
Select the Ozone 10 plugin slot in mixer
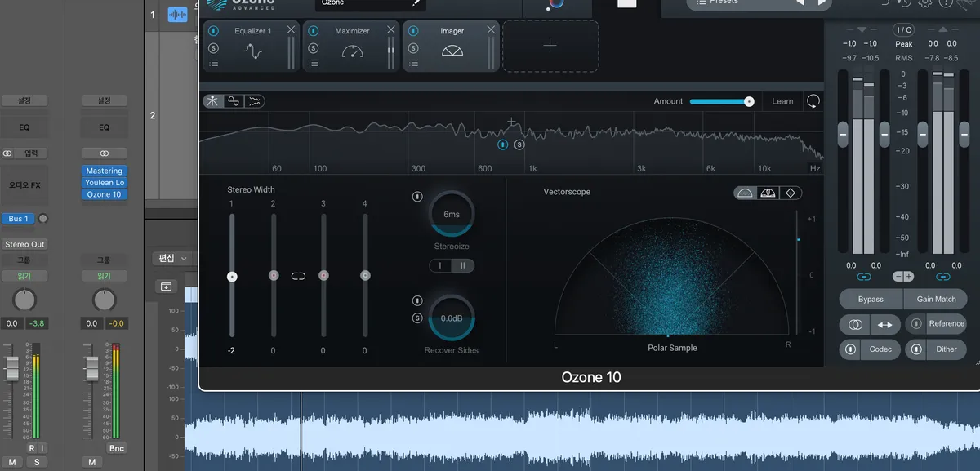[x=104, y=194]
